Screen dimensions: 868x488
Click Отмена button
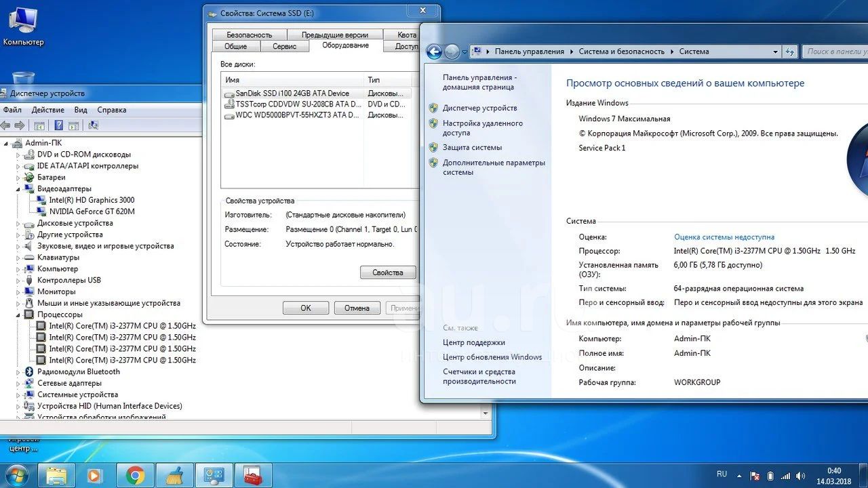pos(357,308)
